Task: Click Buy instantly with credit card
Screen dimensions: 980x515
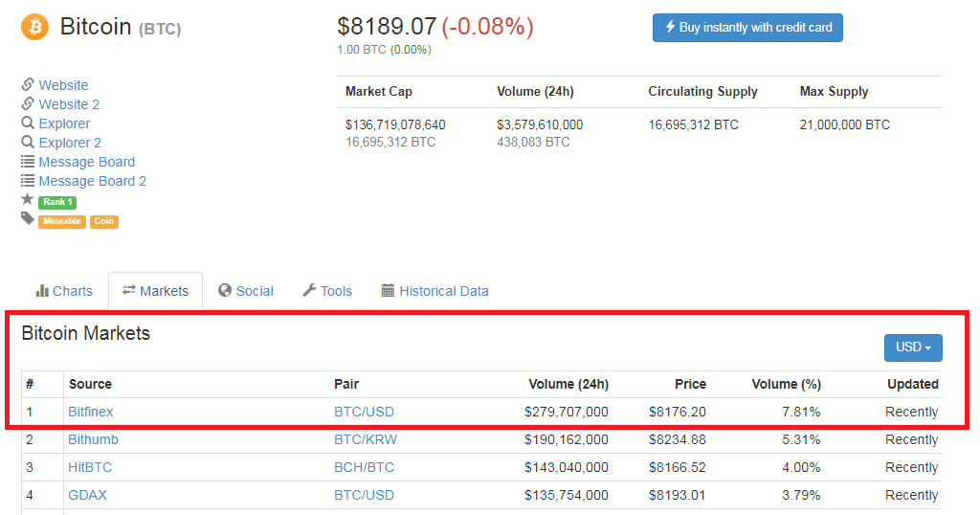Action: (x=747, y=28)
